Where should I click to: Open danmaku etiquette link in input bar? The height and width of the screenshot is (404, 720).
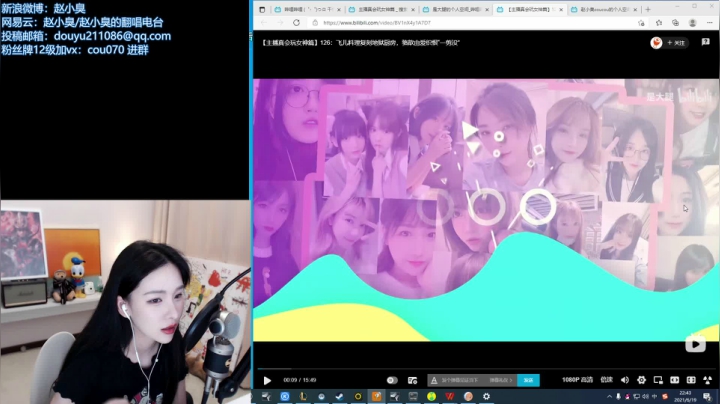[501, 380]
